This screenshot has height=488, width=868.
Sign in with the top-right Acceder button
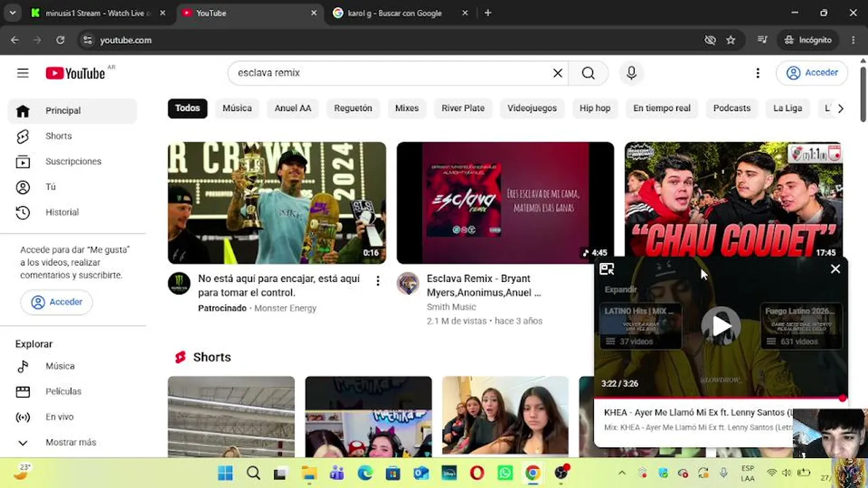point(812,73)
